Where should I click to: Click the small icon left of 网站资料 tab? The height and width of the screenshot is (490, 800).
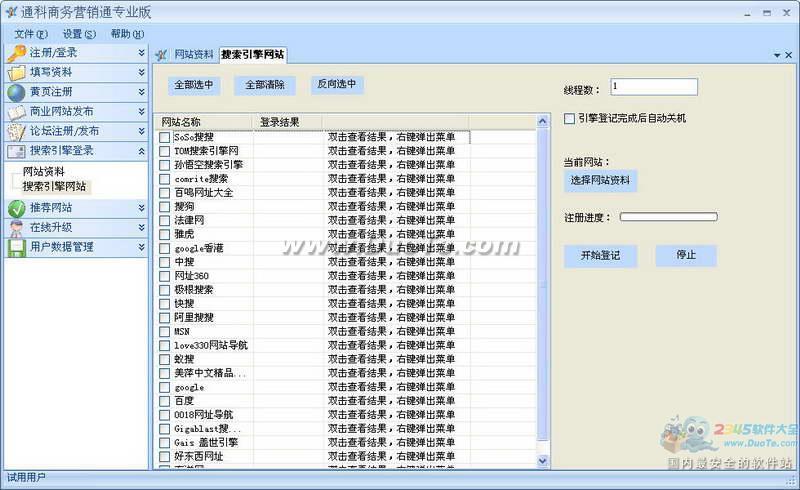tap(162, 55)
